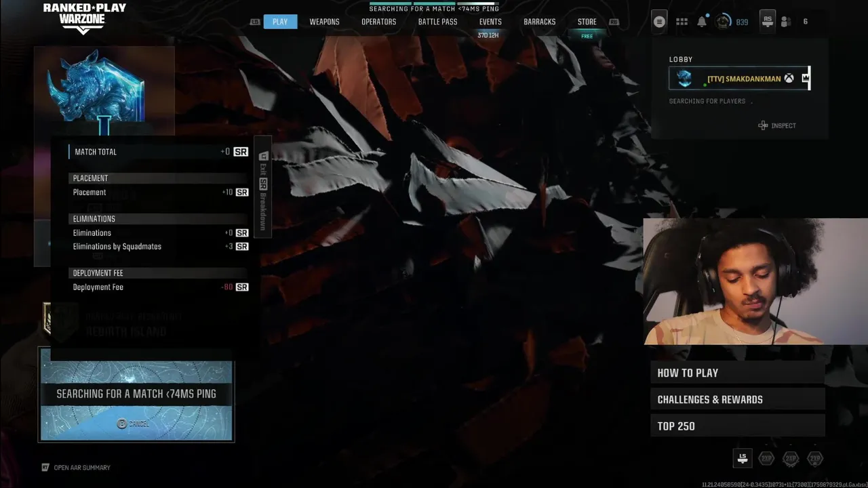The image size is (868, 488).
Task: Click the LB bumper icon
Action: click(255, 22)
